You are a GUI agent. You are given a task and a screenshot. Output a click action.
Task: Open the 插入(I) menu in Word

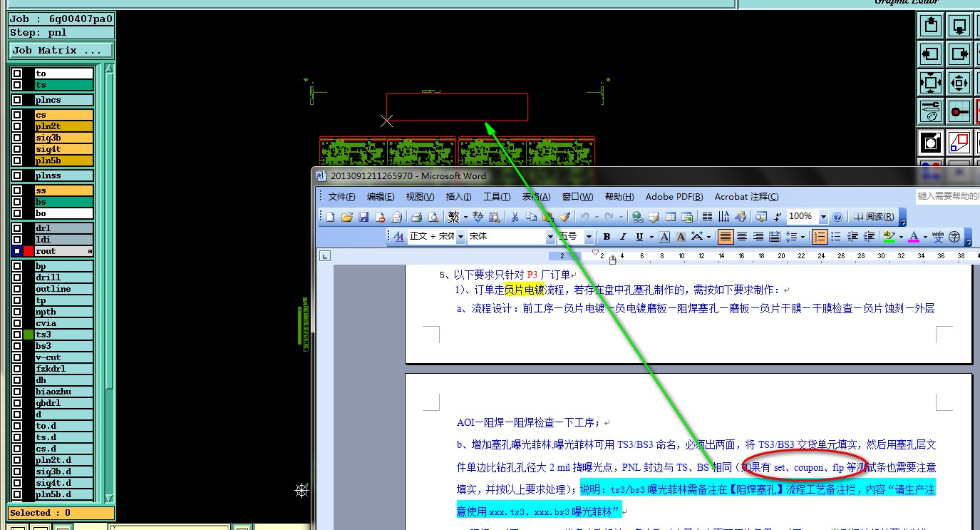[x=458, y=197]
